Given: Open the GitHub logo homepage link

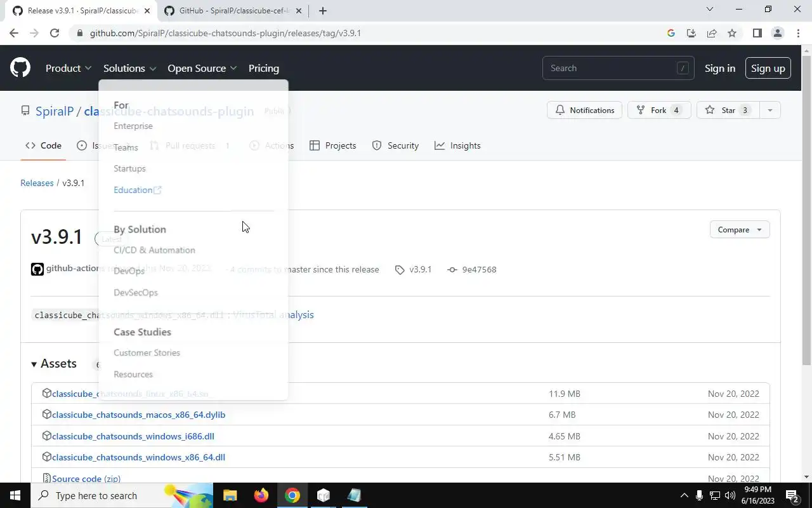Looking at the screenshot, I should pyautogui.click(x=20, y=68).
